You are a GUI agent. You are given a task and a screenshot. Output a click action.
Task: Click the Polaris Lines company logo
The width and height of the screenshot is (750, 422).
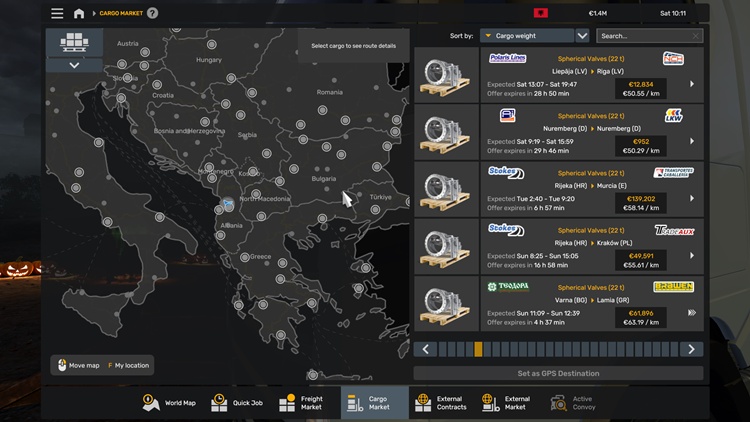tap(507, 59)
